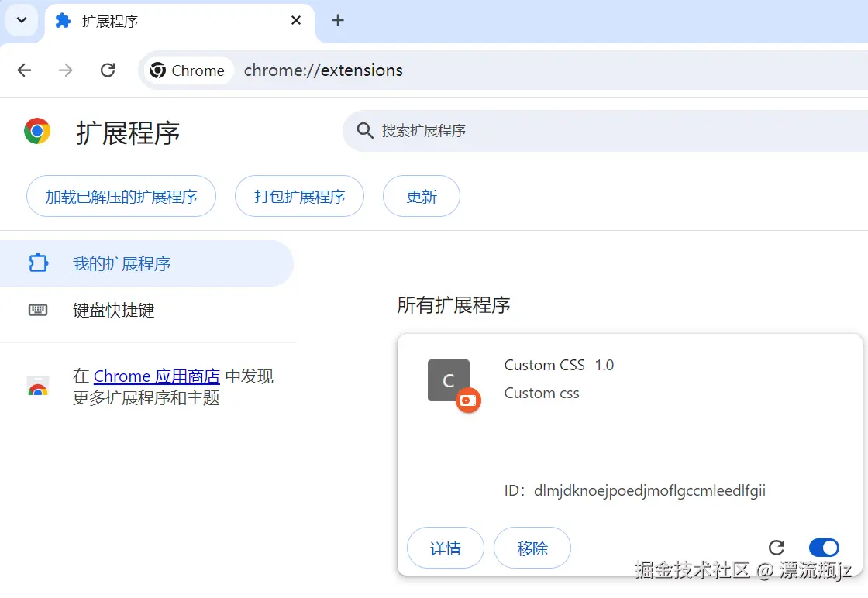Toggle the Custom CSS extension off
Viewport: 868px width, 598px height.
pos(824,548)
